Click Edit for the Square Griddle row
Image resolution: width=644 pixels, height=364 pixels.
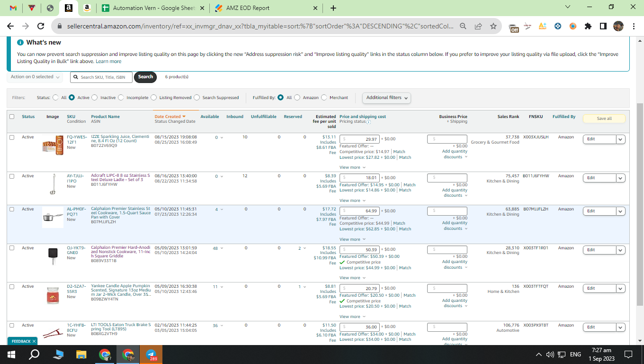[599, 250]
